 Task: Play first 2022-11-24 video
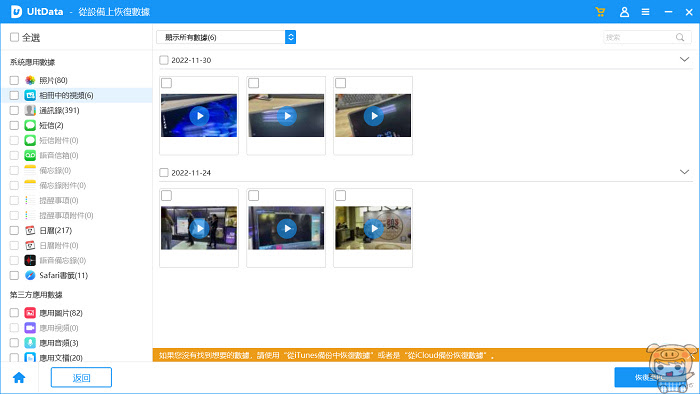click(x=199, y=228)
